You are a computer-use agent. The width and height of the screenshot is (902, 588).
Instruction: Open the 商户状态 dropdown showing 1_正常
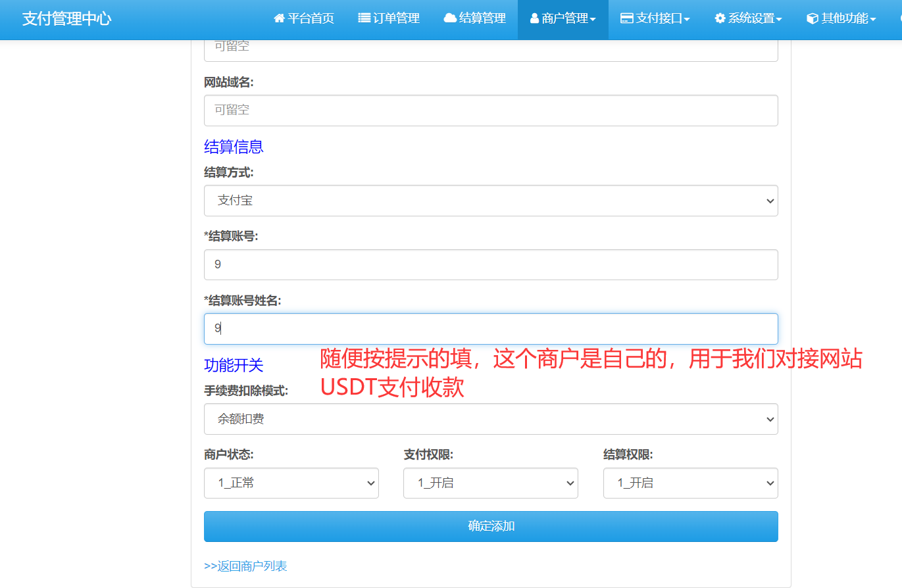coord(291,483)
